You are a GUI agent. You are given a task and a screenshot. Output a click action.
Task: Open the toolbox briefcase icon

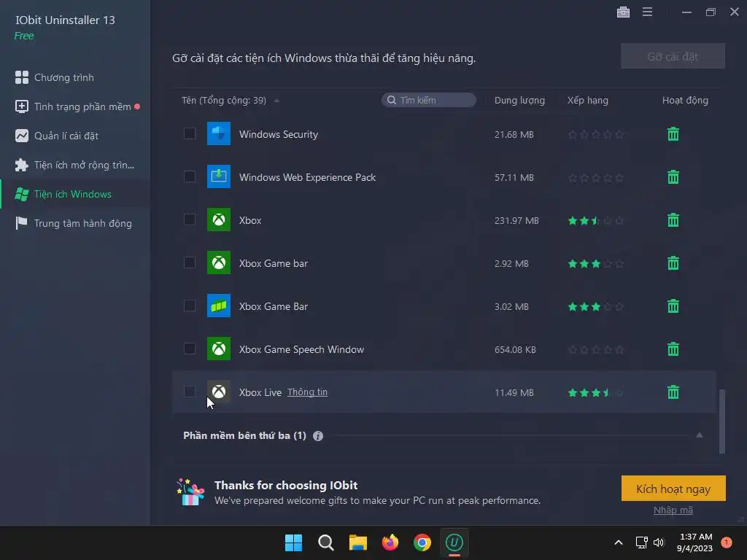[x=623, y=12]
